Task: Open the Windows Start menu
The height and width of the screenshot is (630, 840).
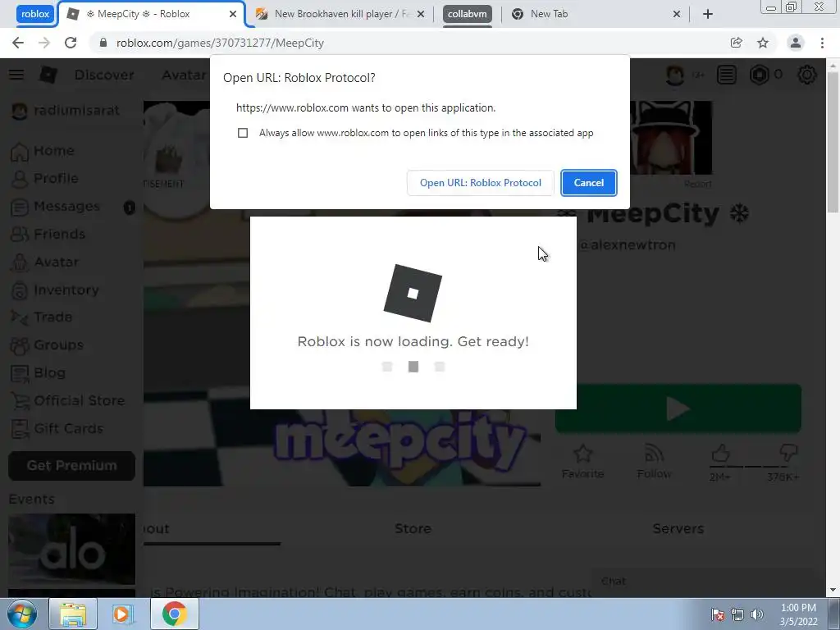Action: pyautogui.click(x=21, y=614)
